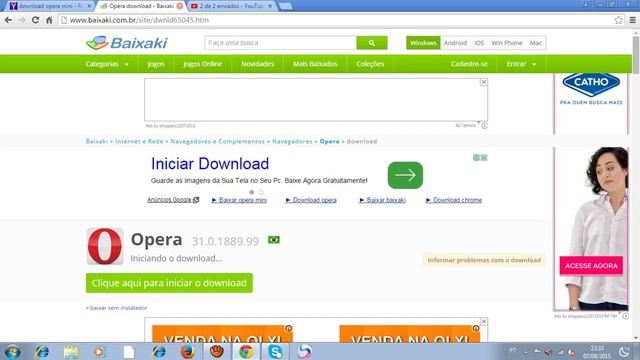Close the download opera mini tab
Screen dimensions: 640x360
pyautogui.click(x=89, y=6)
